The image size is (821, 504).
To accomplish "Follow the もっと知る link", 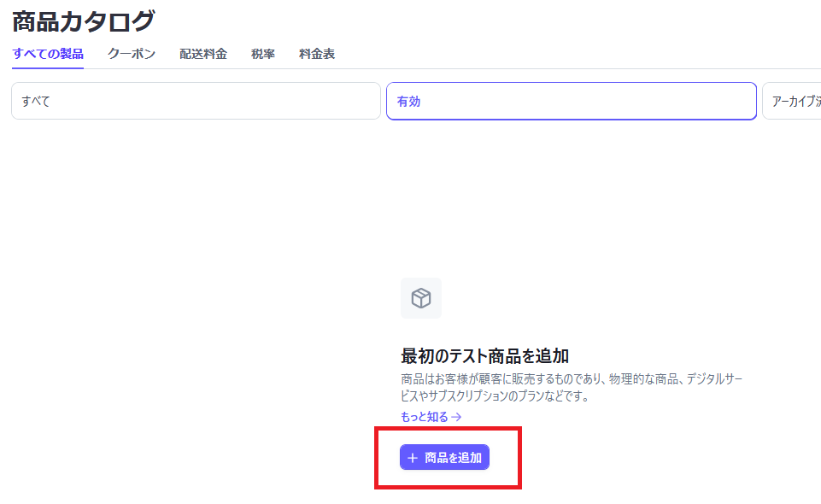I will (425, 418).
